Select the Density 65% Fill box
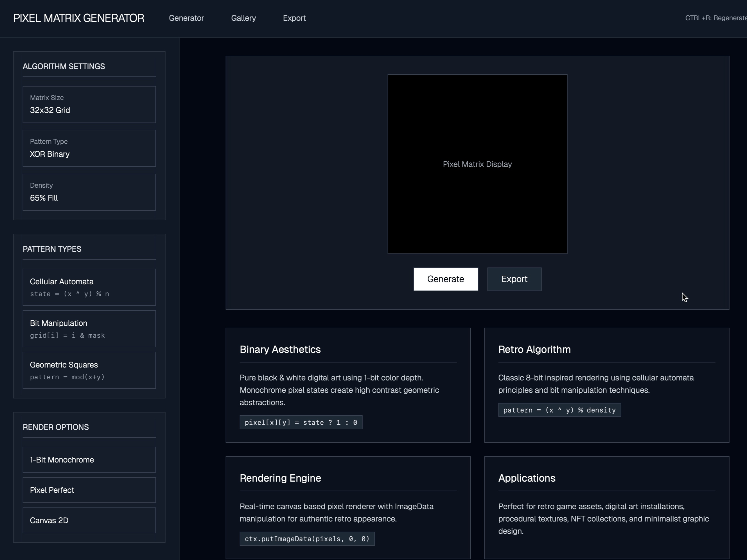The width and height of the screenshot is (747, 560). coord(89,192)
